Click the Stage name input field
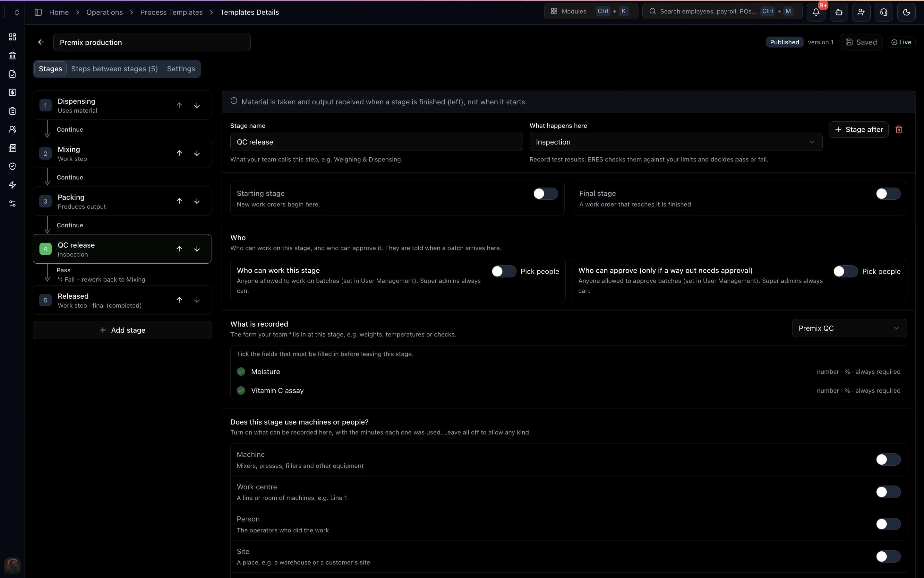 pos(376,142)
